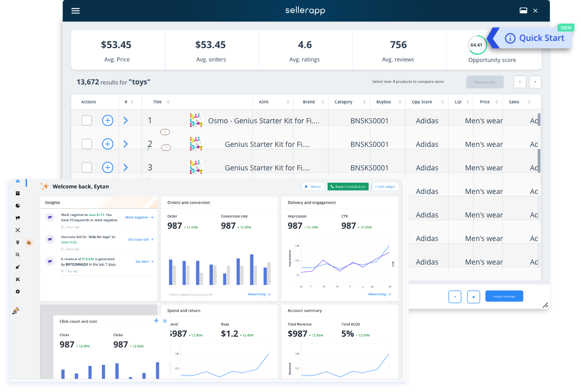The image size is (581, 392).
Task: Tick the checkbox for product row 2
Action: coord(87,144)
